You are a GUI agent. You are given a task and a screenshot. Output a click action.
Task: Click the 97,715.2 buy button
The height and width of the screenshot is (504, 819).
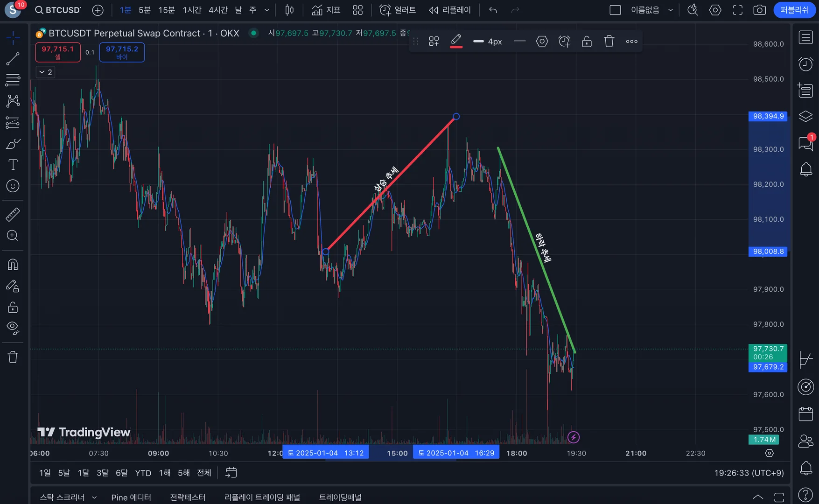point(122,52)
